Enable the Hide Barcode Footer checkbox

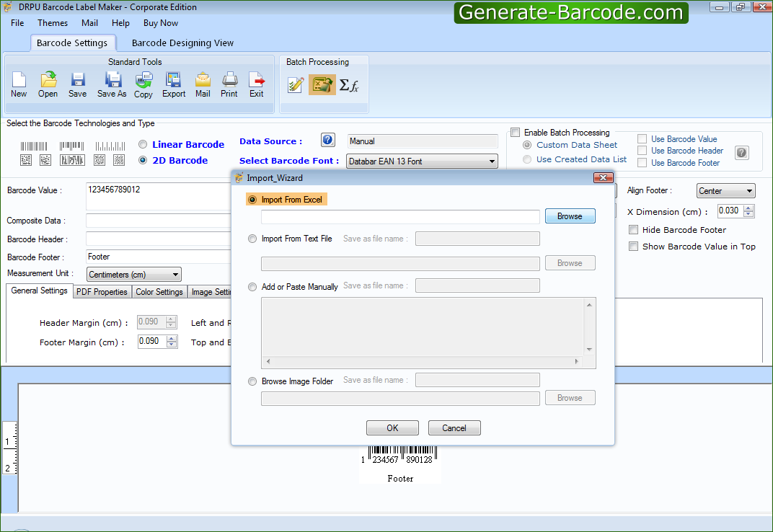(633, 229)
